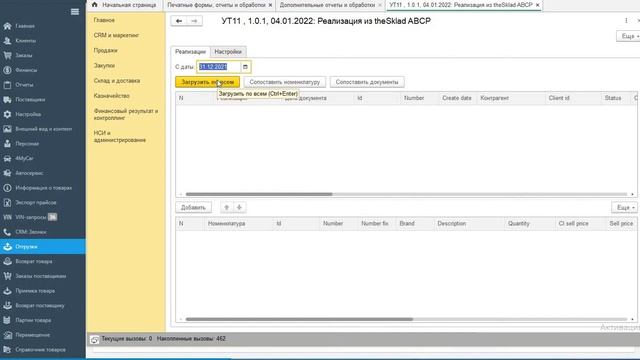Select Отгрузки highlighted sidebar item

pos(42,247)
